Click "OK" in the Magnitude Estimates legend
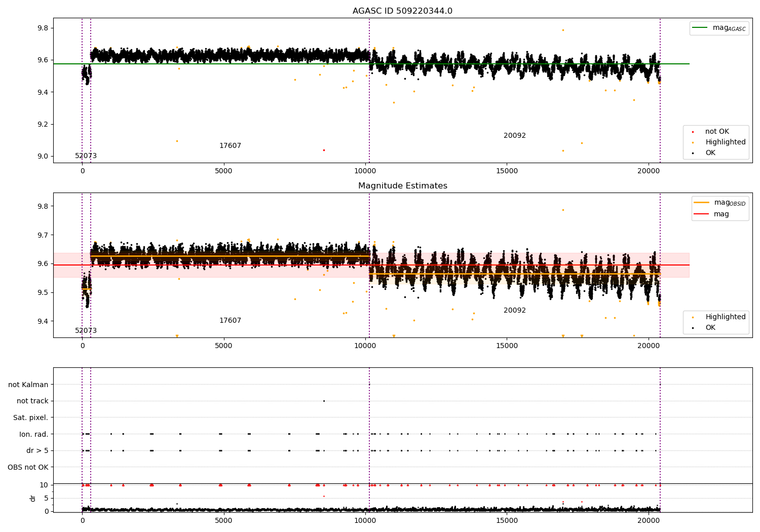This screenshot has height=532, width=760. click(710, 328)
